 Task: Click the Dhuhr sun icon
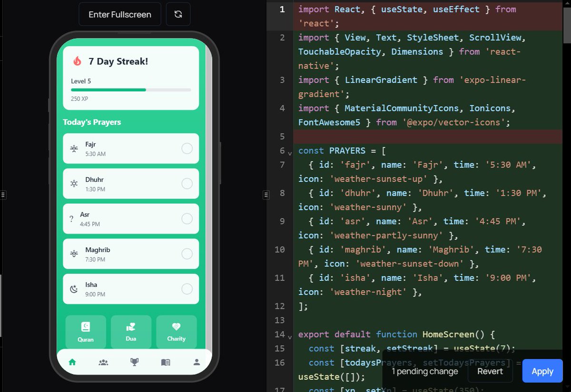coord(74,184)
